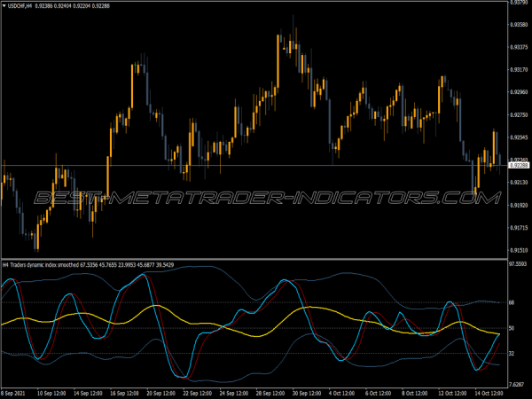532x399 pixels.
Task: Click the 20 Sep 12:00 time label
Action: click(x=160, y=394)
